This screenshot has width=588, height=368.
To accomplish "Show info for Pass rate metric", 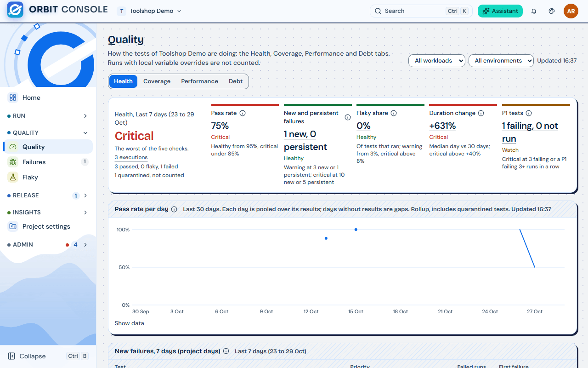I will pyautogui.click(x=243, y=113).
